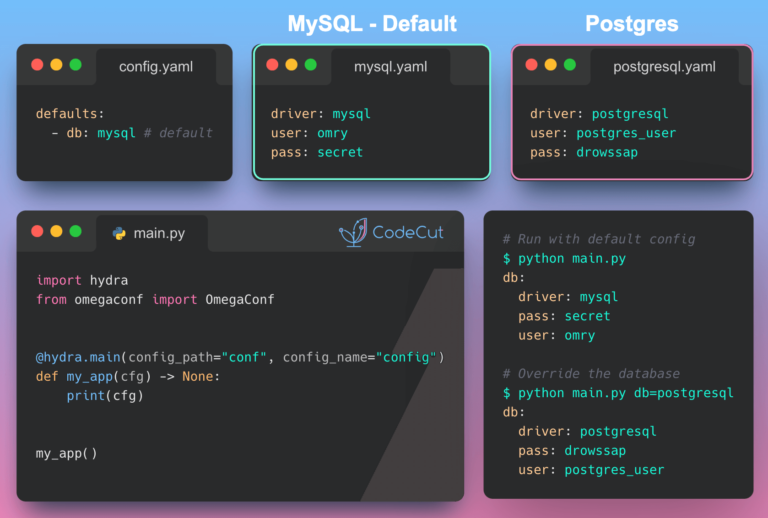
Task: Switch to the main.py tab
Action: (x=152, y=233)
